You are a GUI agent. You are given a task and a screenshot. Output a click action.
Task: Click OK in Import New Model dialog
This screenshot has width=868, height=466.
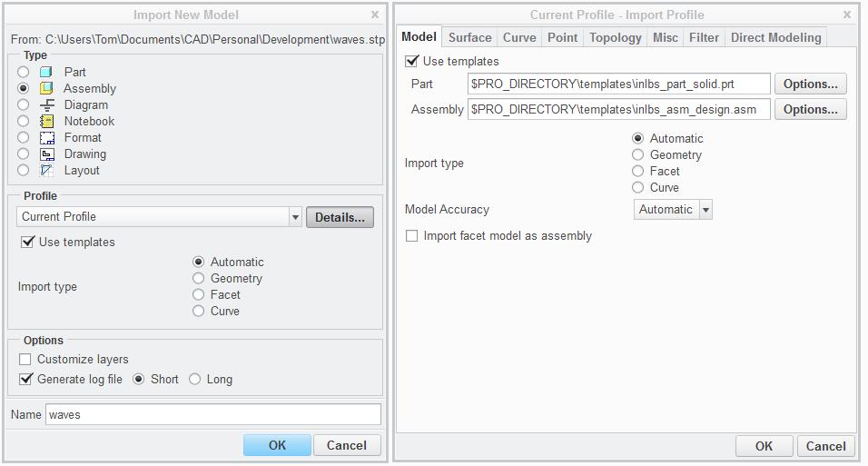(277, 445)
